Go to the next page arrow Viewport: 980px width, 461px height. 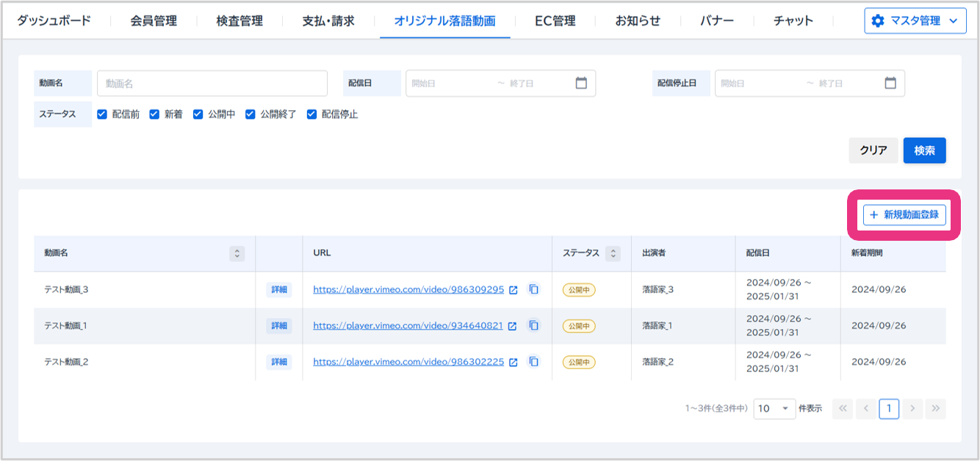coord(912,409)
